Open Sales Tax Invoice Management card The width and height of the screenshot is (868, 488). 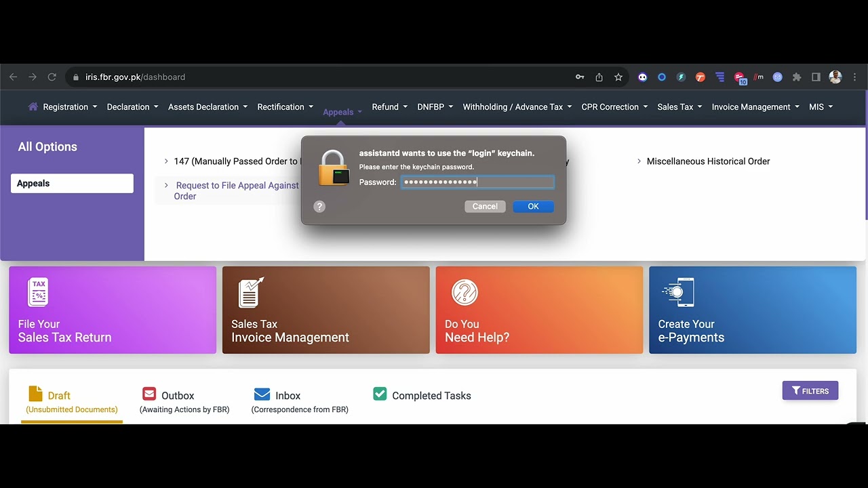tap(326, 310)
